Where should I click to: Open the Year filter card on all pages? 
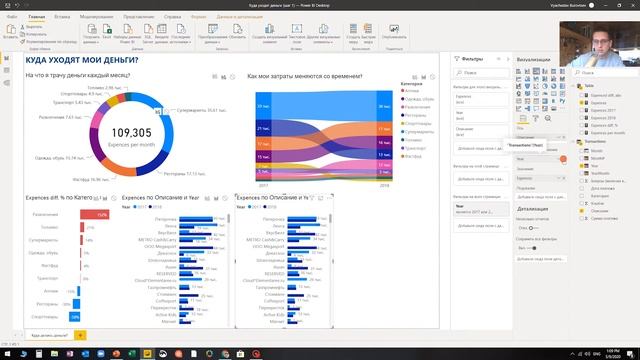click(x=481, y=209)
